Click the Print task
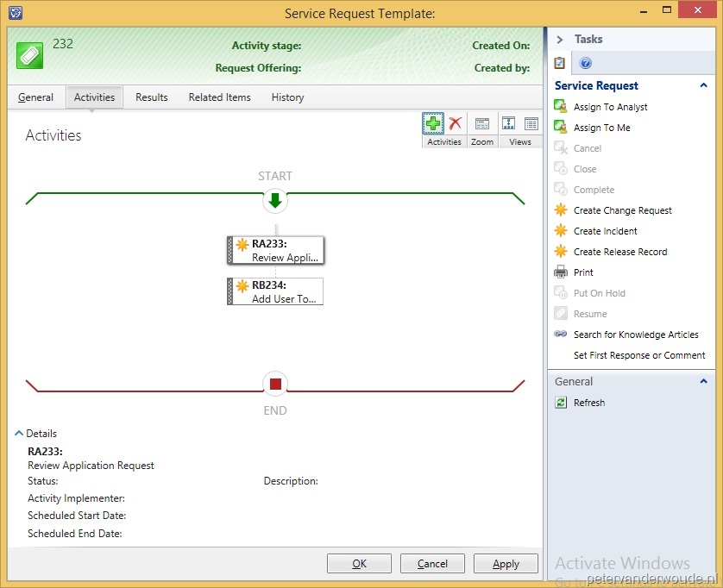 583,272
